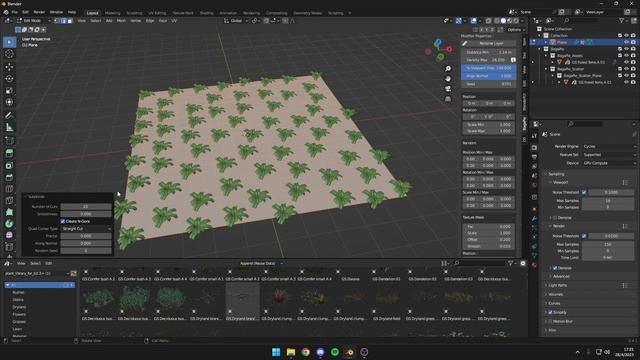Screen dimensions: 640x360
Task: Open Chrome from the taskbar
Action: [x=305, y=352]
